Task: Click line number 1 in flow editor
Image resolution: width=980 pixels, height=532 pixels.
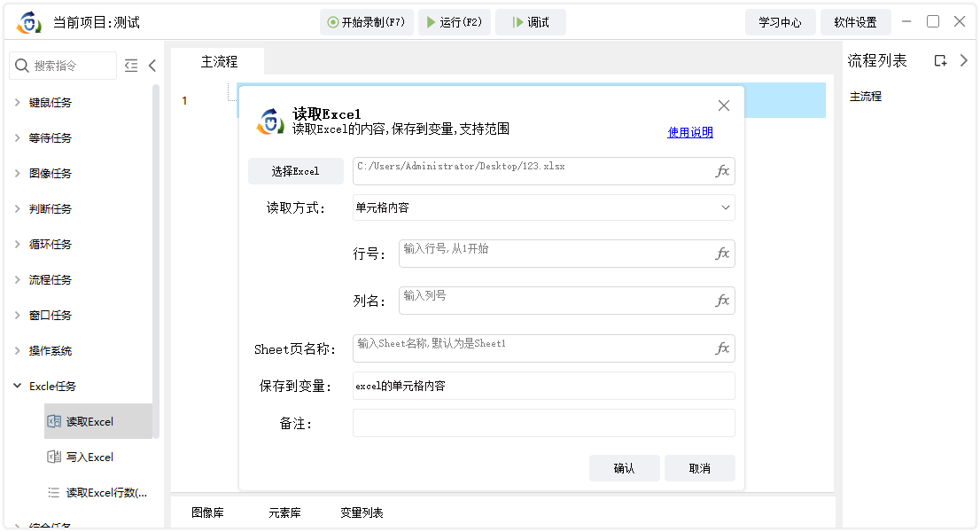Action: (184, 101)
